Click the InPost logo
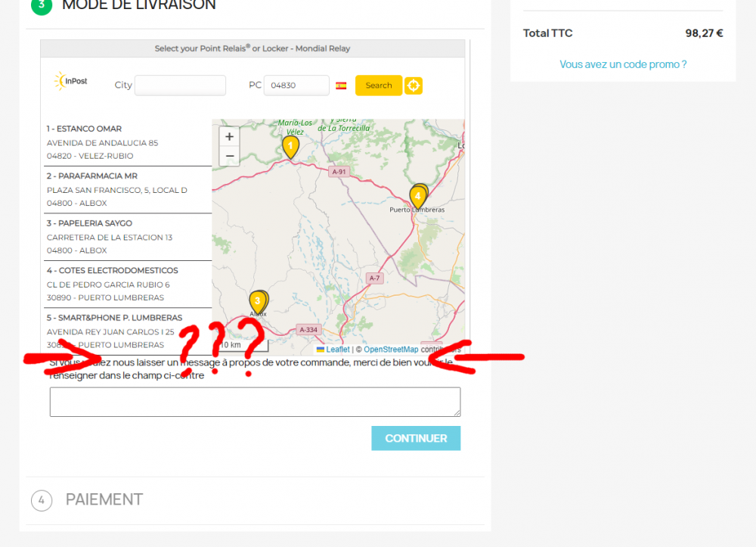The image size is (756, 547). [71, 81]
